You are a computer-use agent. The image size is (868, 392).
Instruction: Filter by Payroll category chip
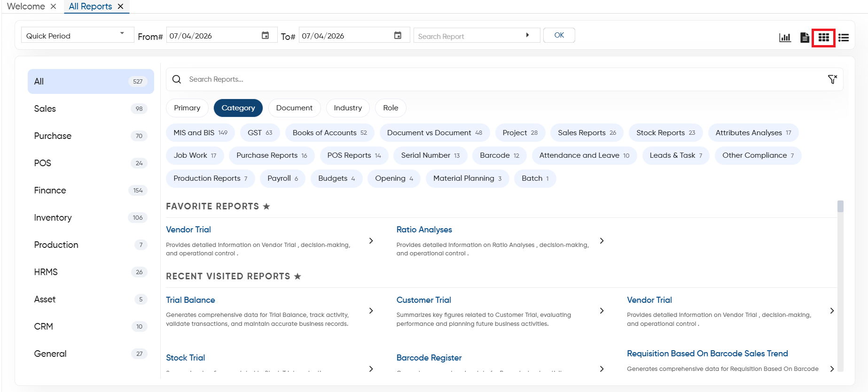click(x=282, y=178)
